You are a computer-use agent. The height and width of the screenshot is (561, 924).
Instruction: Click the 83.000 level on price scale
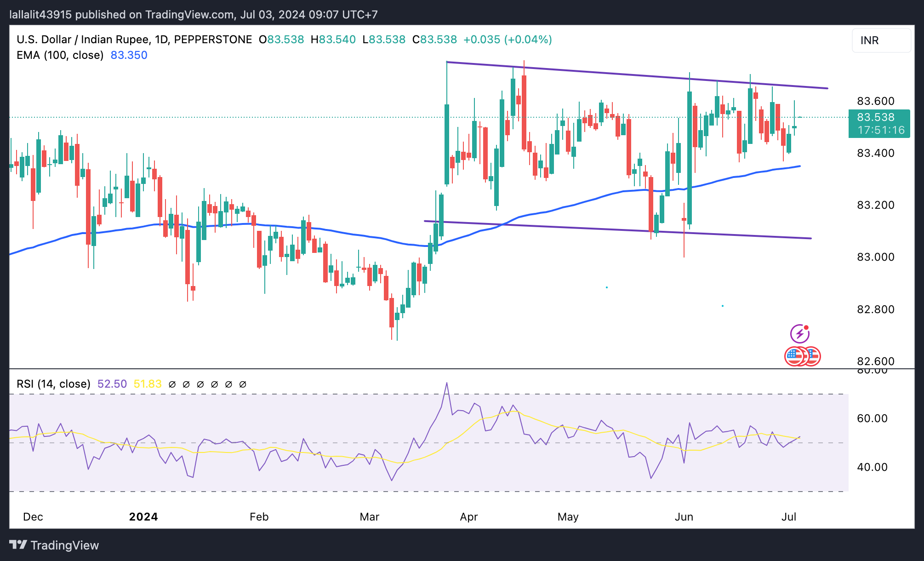click(875, 257)
